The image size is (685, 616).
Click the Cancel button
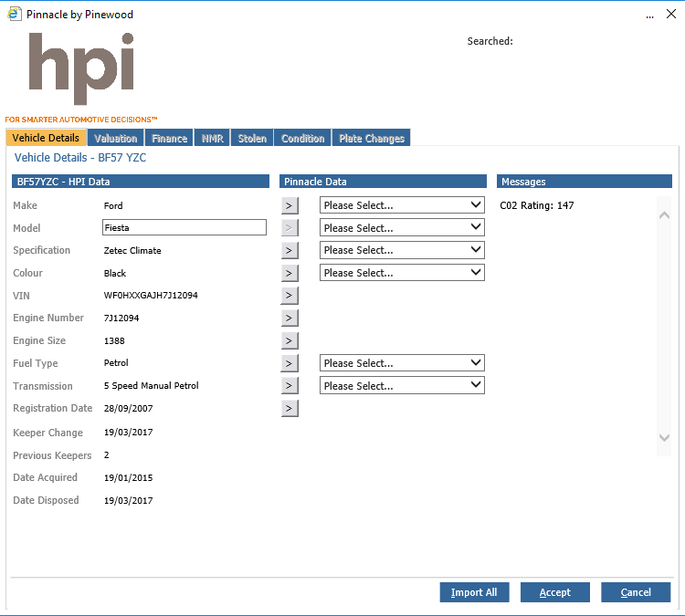click(x=636, y=592)
